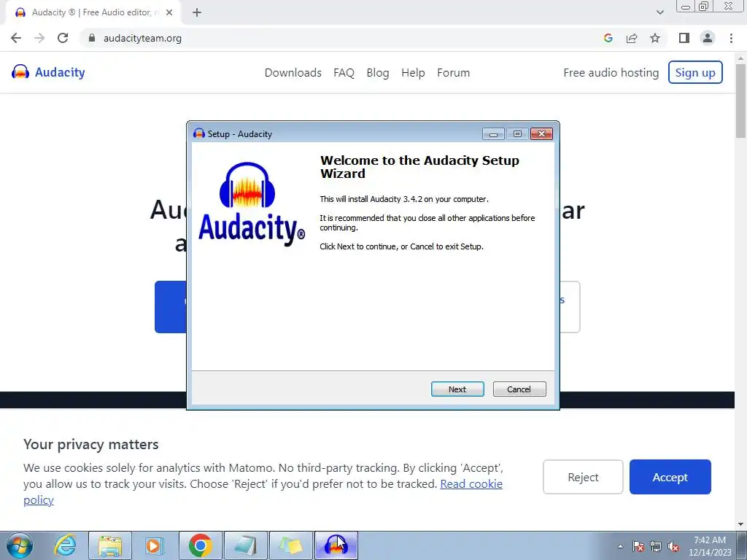This screenshot has width=747, height=560.
Task: Click Next in the Audacity Setup wizard
Action: (457, 389)
